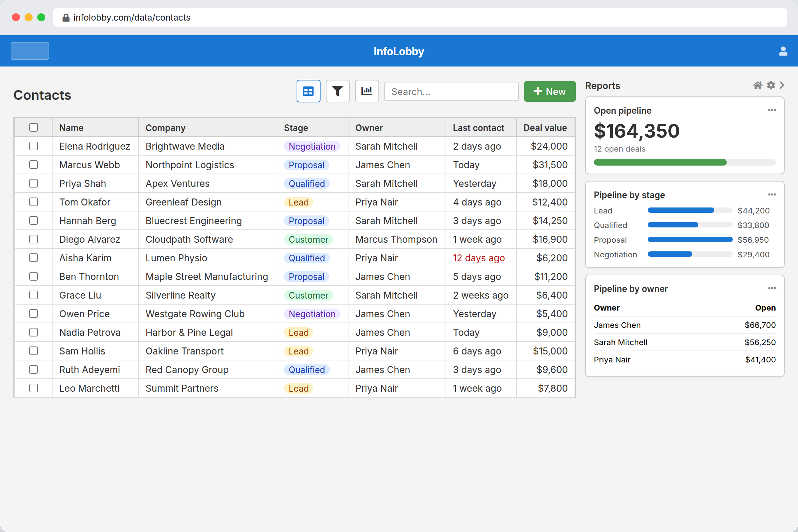
Task: Click Priya Nair $41,400 owner row
Action: click(x=685, y=360)
